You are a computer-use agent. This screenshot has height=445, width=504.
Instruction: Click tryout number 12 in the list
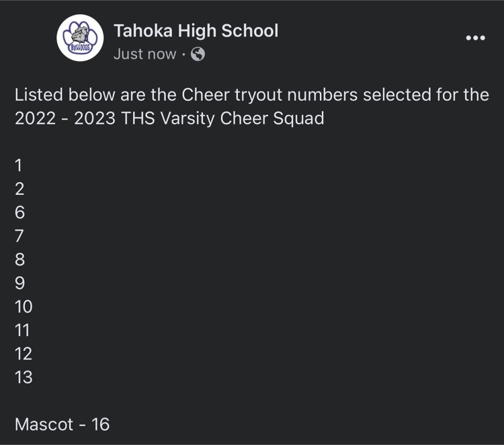[x=24, y=354]
